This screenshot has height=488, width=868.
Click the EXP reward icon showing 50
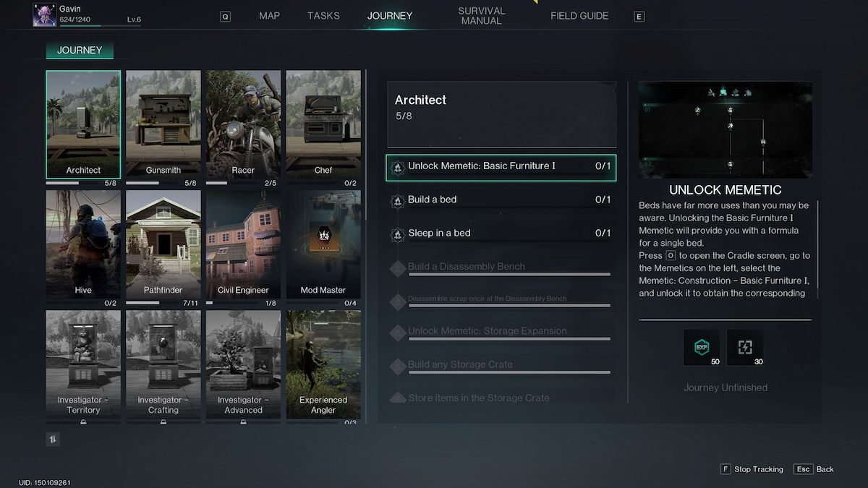pyautogui.click(x=702, y=346)
